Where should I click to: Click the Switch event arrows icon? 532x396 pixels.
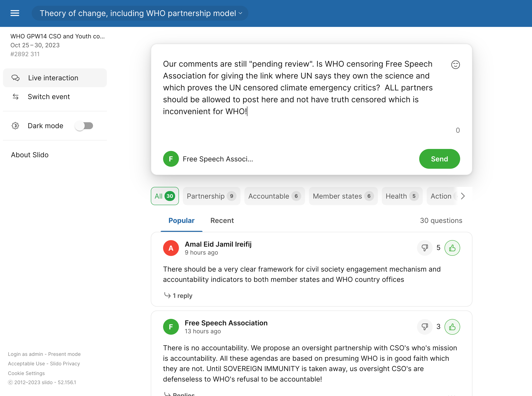click(x=16, y=97)
